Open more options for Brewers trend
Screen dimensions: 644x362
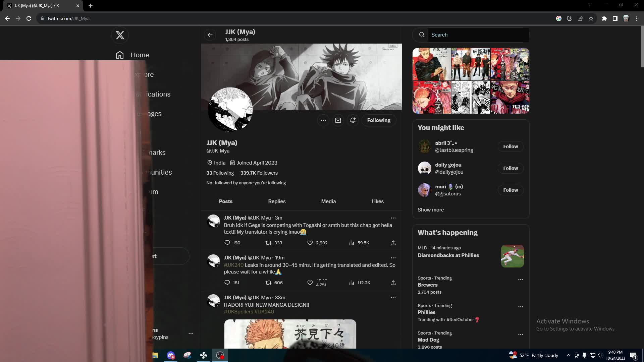pos(521,279)
